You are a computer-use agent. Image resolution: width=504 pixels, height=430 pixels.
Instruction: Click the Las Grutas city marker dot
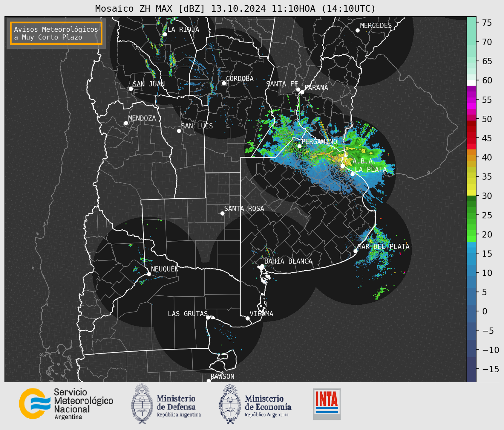(208, 318)
